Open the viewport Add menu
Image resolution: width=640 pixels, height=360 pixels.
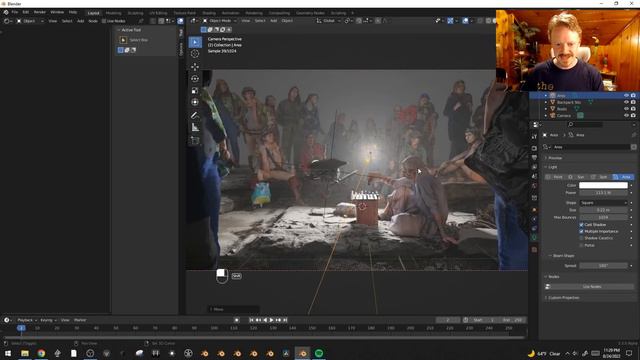pyautogui.click(x=273, y=20)
